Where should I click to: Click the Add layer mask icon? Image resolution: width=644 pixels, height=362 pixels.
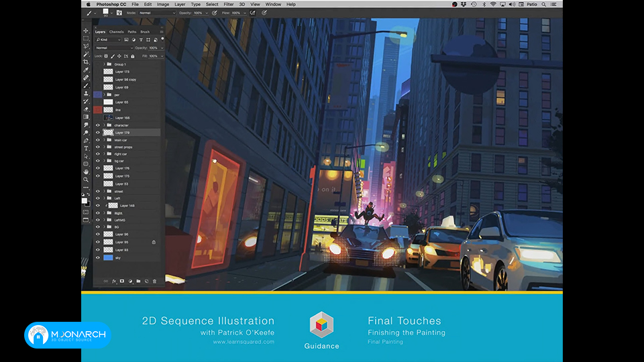coord(122,281)
